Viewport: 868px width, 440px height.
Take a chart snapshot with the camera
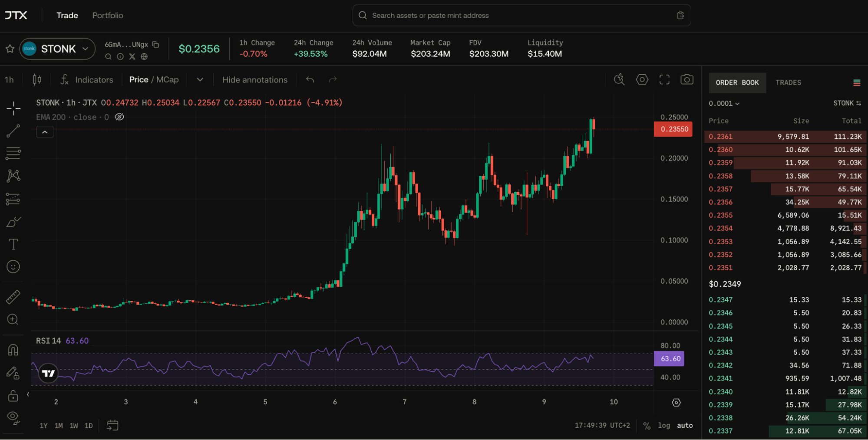(x=687, y=79)
